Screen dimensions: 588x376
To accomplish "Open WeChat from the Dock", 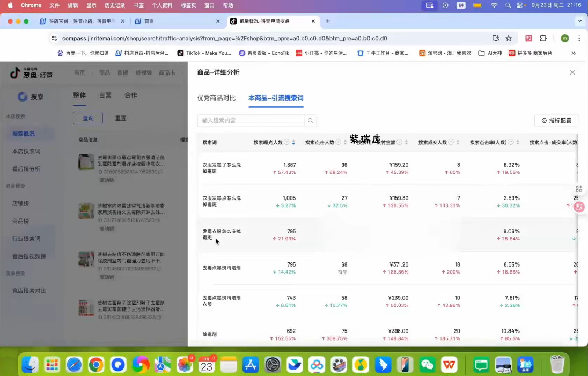I will 427,365.
